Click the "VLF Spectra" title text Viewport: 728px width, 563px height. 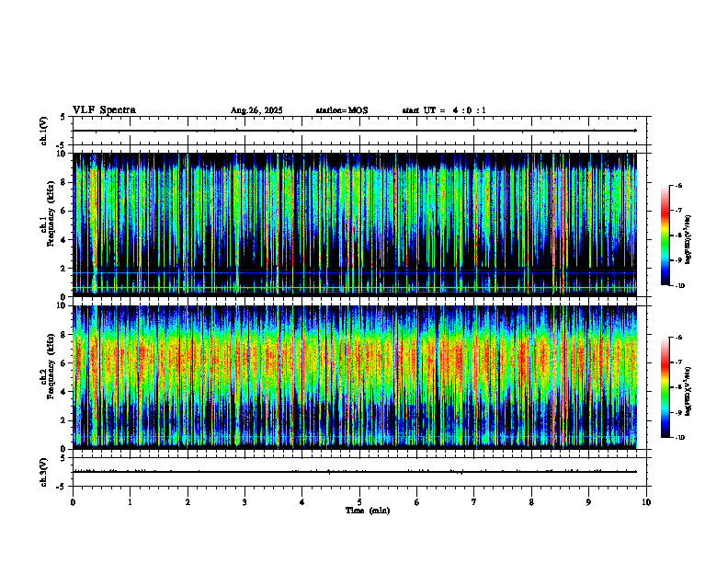104,110
